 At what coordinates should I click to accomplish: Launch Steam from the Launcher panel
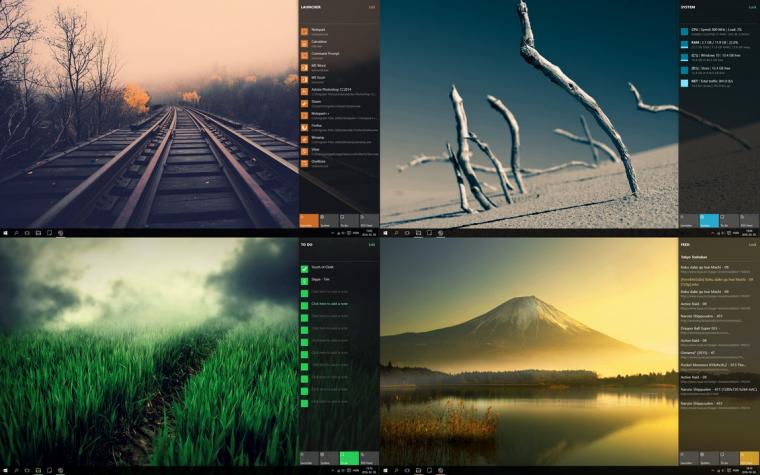pos(316,101)
